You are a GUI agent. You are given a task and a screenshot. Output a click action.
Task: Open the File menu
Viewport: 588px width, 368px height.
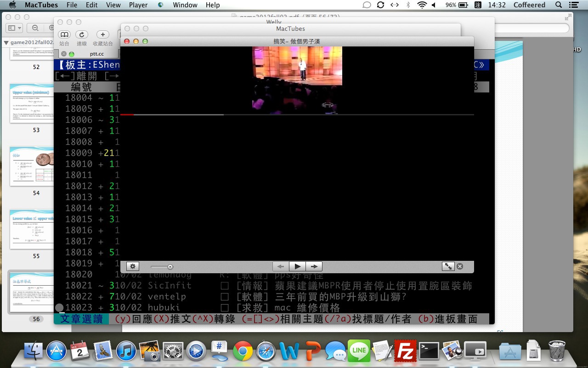coord(72,5)
